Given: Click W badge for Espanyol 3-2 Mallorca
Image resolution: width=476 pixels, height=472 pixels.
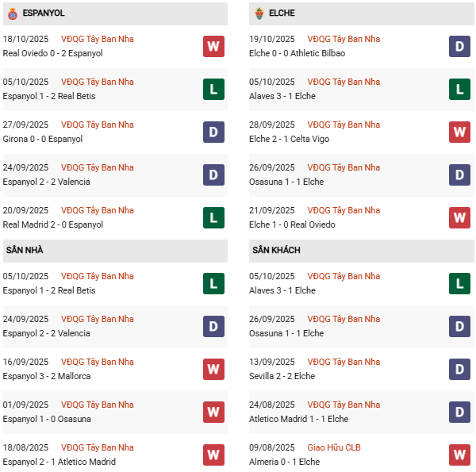Looking at the screenshot, I should coord(213,369).
